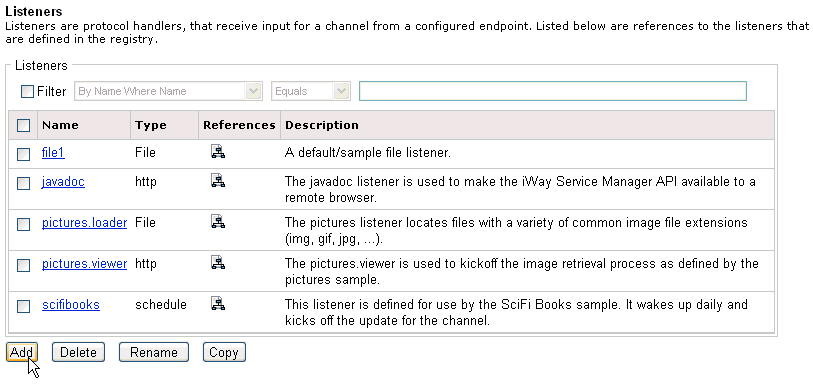Check the select-all checkbox in table header

[x=23, y=125]
